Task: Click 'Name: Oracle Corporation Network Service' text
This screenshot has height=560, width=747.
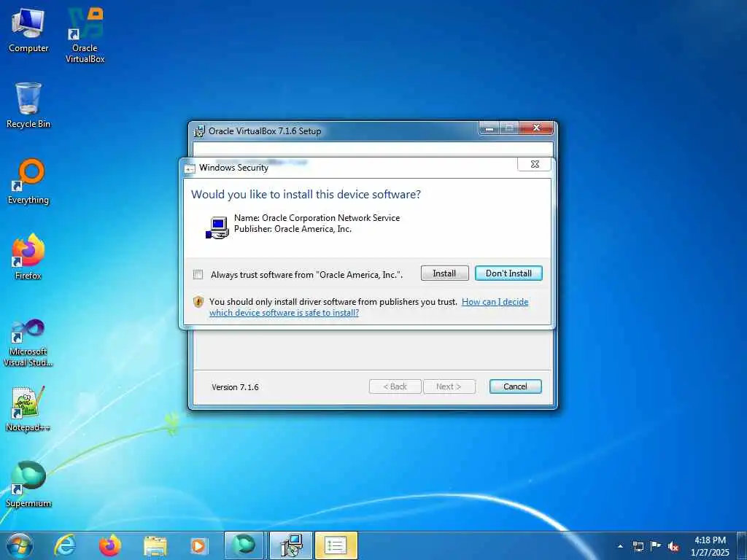Action: [317, 217]
